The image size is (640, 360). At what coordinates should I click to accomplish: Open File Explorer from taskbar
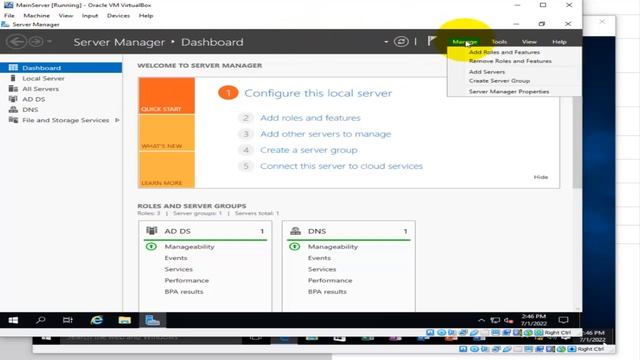pyautogui.click(x=124, y=320)
